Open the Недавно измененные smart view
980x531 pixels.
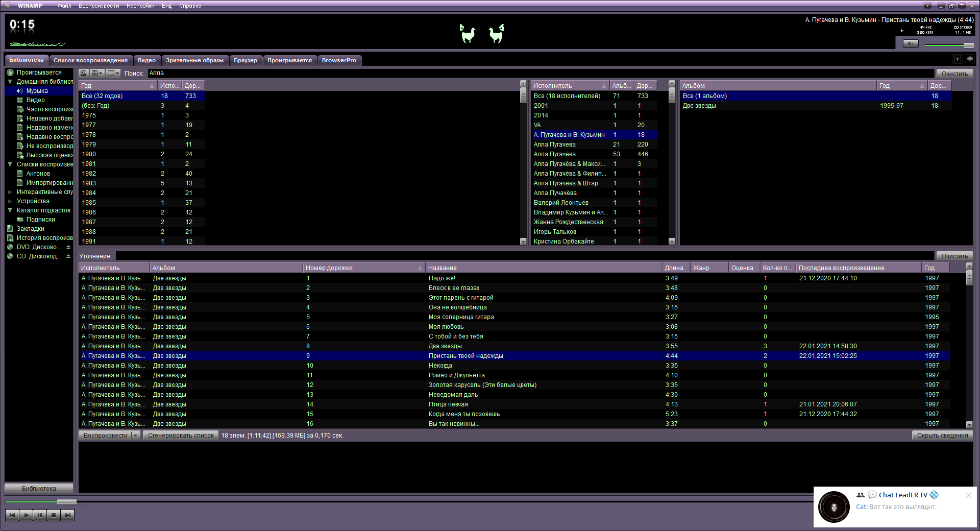pyautogui.click(x=50, y=128)
